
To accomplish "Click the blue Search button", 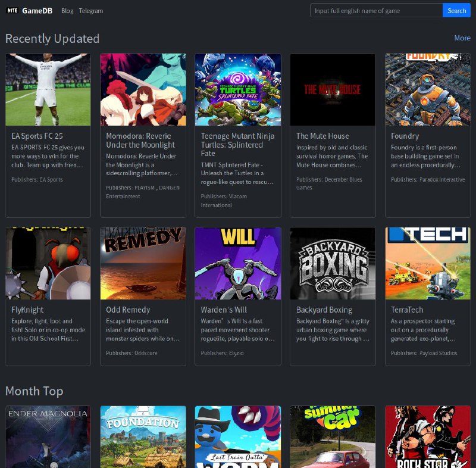I will coord(456,11).
